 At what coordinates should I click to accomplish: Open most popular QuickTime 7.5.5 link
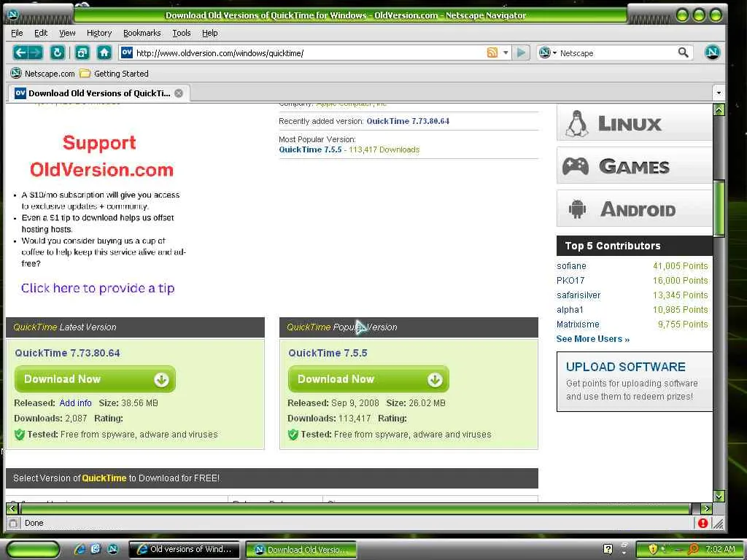pyautogui.click(x=310, y=149)
